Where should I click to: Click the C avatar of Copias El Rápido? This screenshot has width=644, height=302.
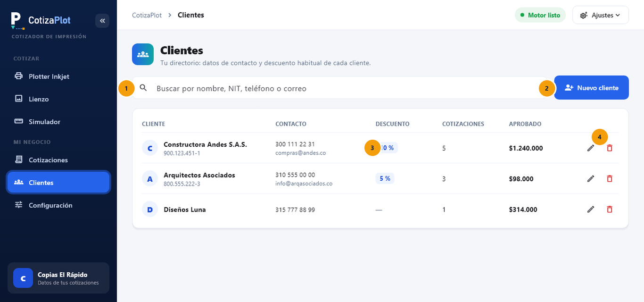pyautogui.click(x=23, y=278)
